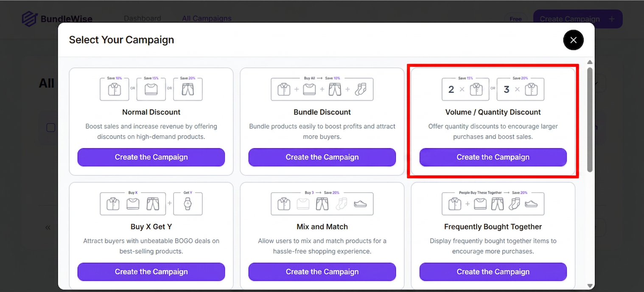The height and width of the screenshot is (292, 644).
Task: Click the Mix and Match heading
Action: [322, 227]
